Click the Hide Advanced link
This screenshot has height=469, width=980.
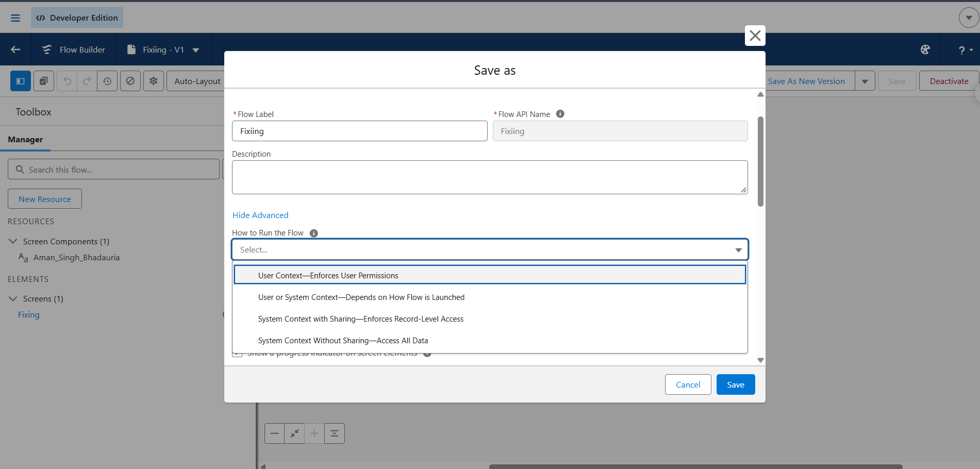[x=260, y=215]
